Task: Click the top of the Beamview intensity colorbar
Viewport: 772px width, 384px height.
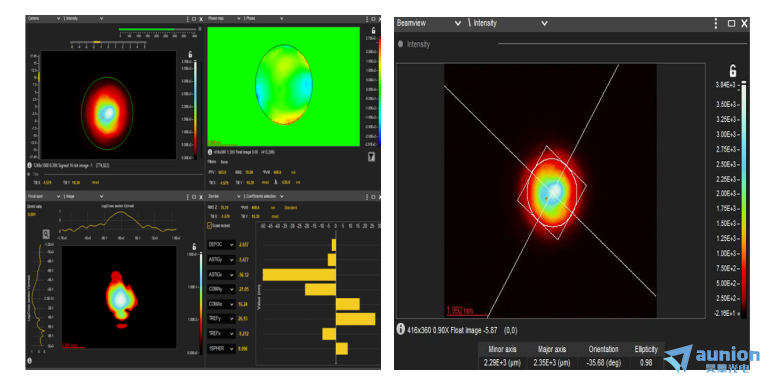Action: pos(743,84)
